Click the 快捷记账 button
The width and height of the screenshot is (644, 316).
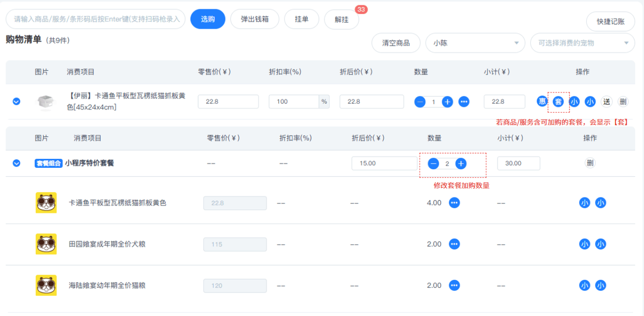click(610, 22)
